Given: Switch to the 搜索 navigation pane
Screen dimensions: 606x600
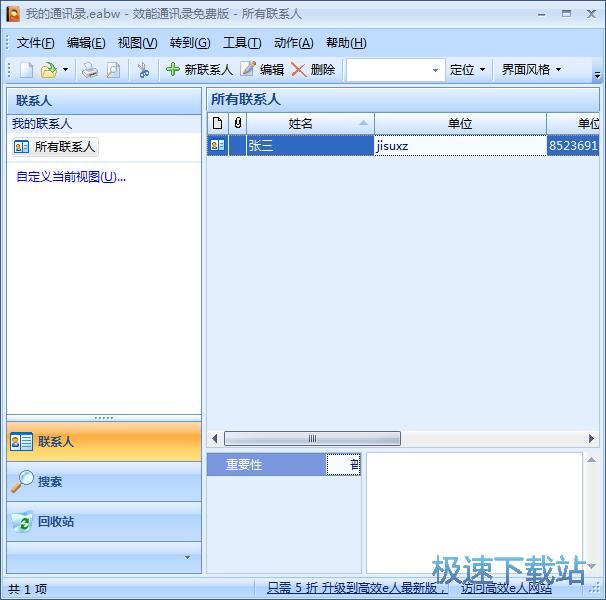Looking at the screenshot, I should [x=104, y=482].
